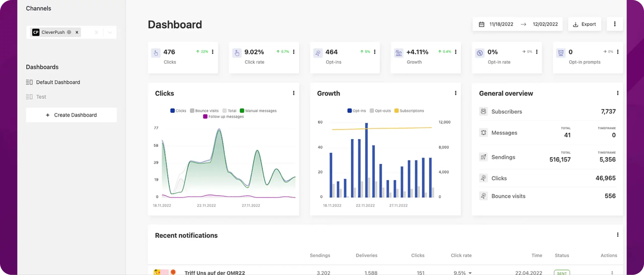Click the Sendings paper plane icon
Image resolution: width=644 pixels, height=275 pixels.
point(483,157)
